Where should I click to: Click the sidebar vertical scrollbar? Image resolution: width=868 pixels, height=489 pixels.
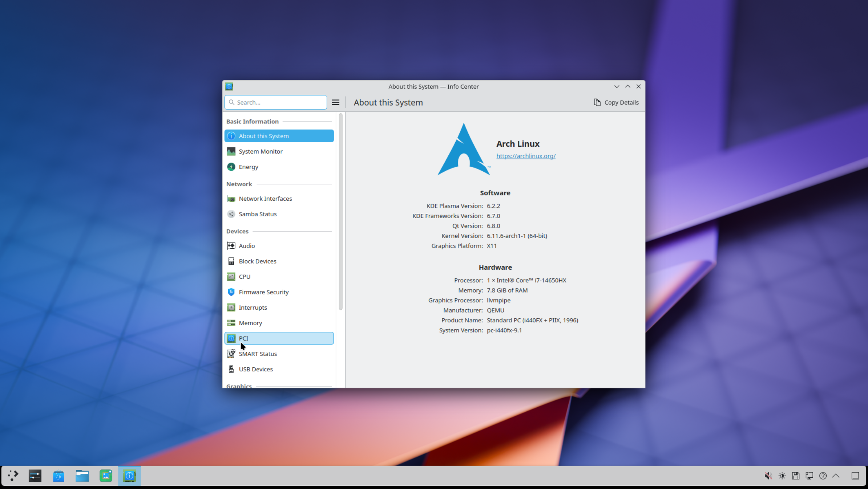pyautogui.click(x=340, y=212)
